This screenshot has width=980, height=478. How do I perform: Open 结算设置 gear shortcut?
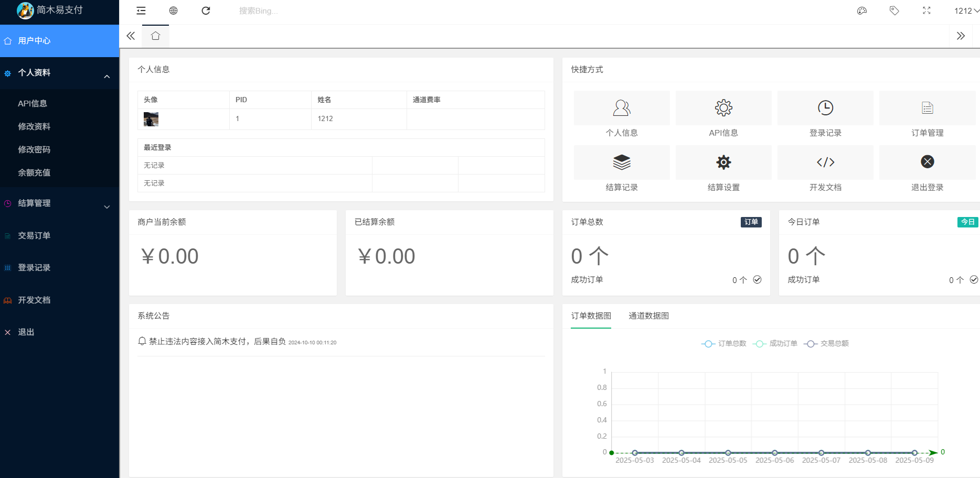[x=723, y=162]
